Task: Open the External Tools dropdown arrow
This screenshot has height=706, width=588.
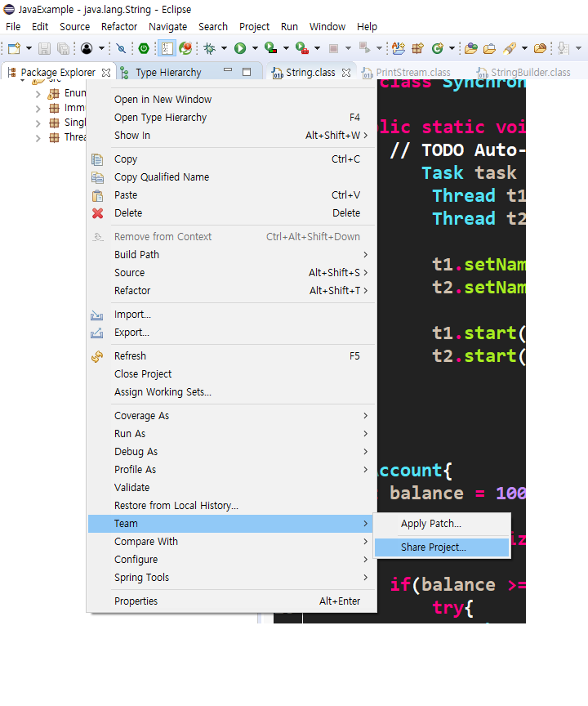Action: click(317, 48)
